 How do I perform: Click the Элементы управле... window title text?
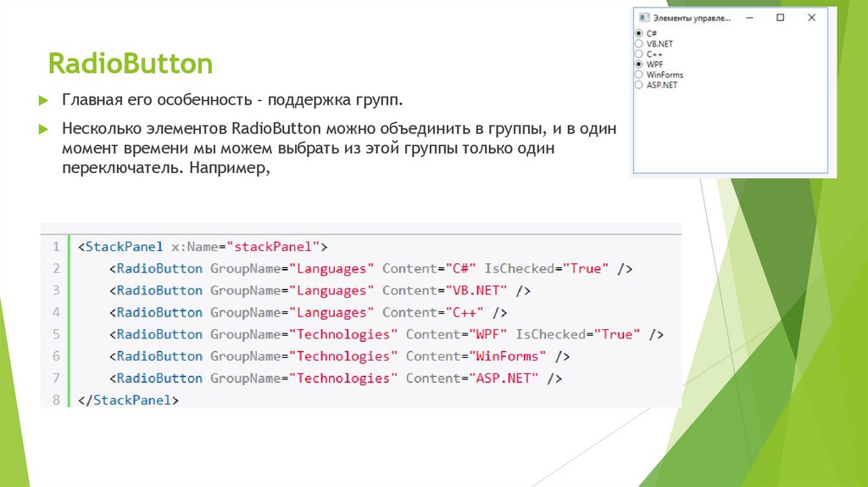click(692, 19)
